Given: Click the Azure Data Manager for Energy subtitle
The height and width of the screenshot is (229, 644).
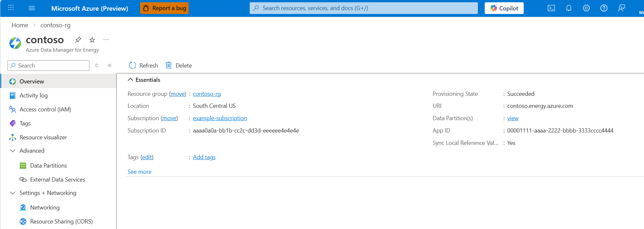Looking at the screenshot, I should point(62,50).
